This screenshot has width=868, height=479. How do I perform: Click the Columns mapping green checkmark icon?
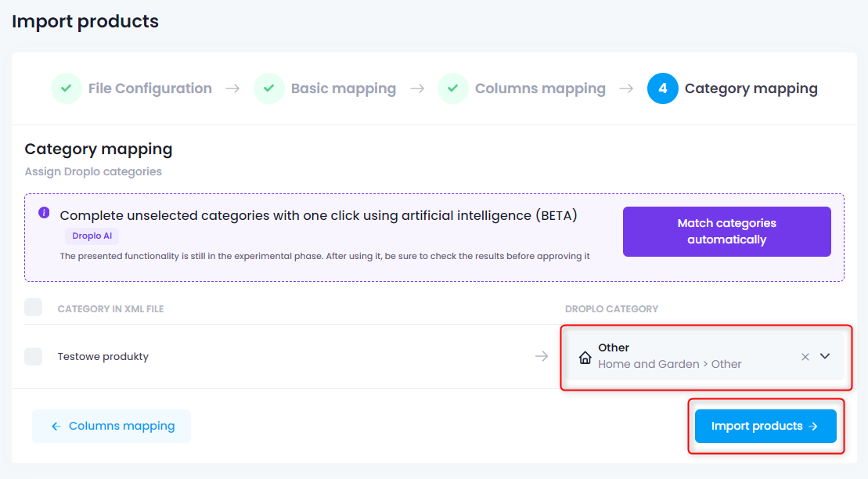453,88
